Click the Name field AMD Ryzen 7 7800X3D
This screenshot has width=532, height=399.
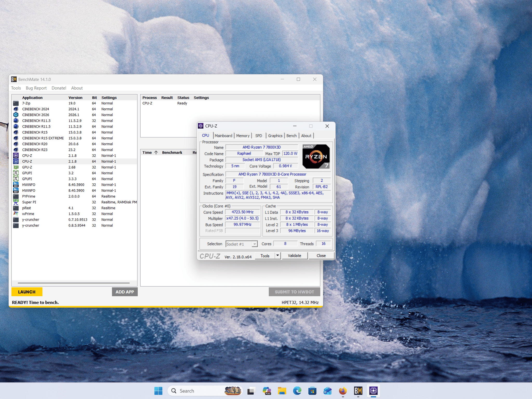(262, 147)
